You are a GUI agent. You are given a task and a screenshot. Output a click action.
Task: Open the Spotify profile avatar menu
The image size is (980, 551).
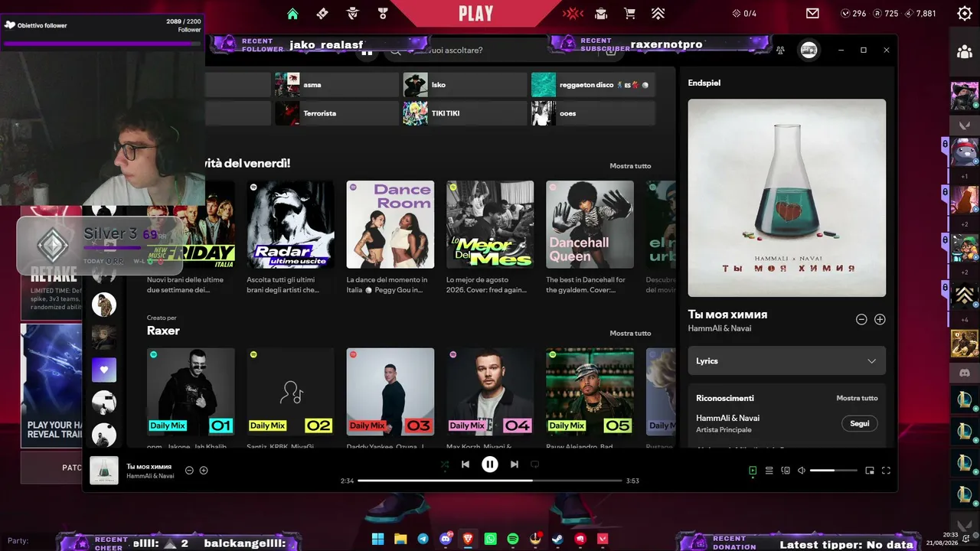[x=808, y=50]
